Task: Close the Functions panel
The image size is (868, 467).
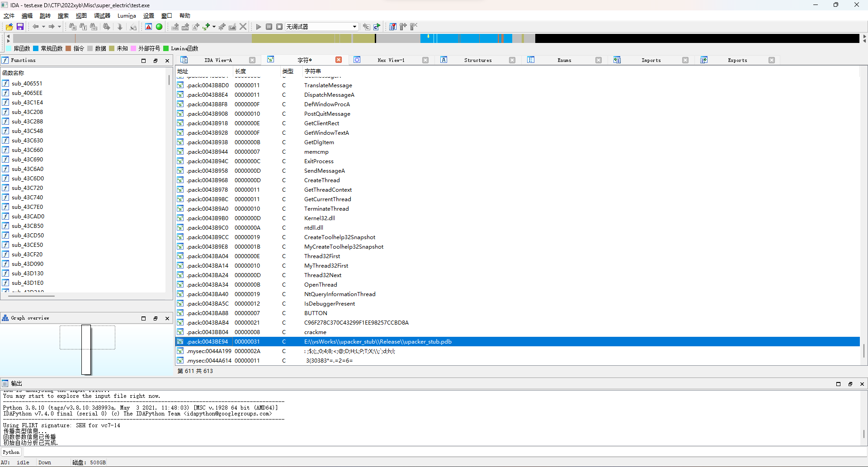Action: click(167, 61)
